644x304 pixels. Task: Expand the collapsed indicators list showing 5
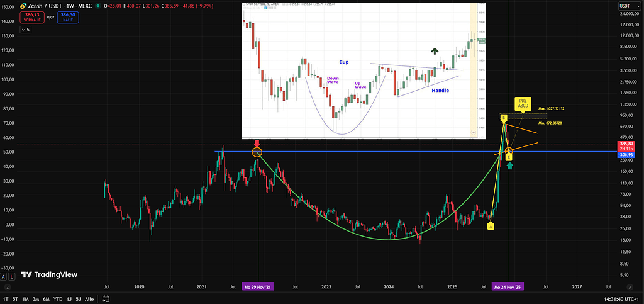25,30
